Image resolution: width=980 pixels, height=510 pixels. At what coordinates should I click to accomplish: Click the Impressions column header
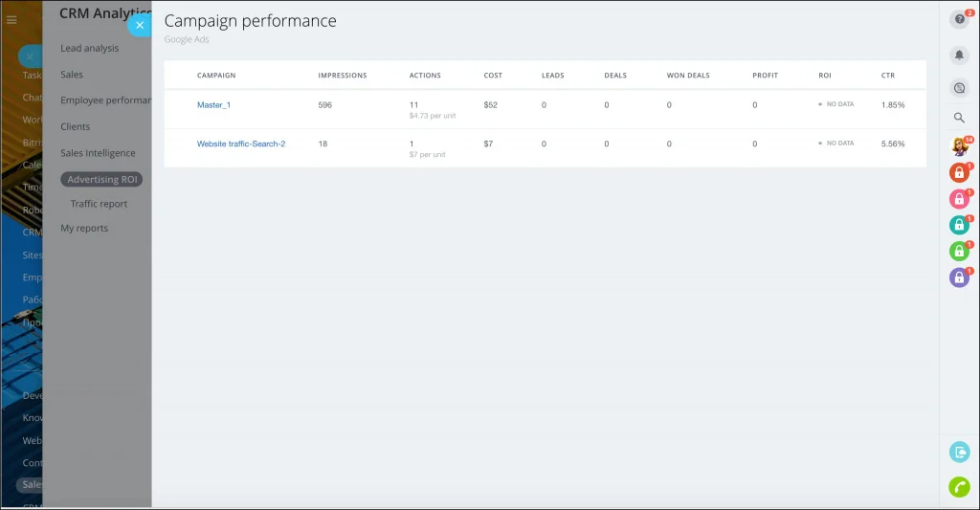(x=343, y=76)
